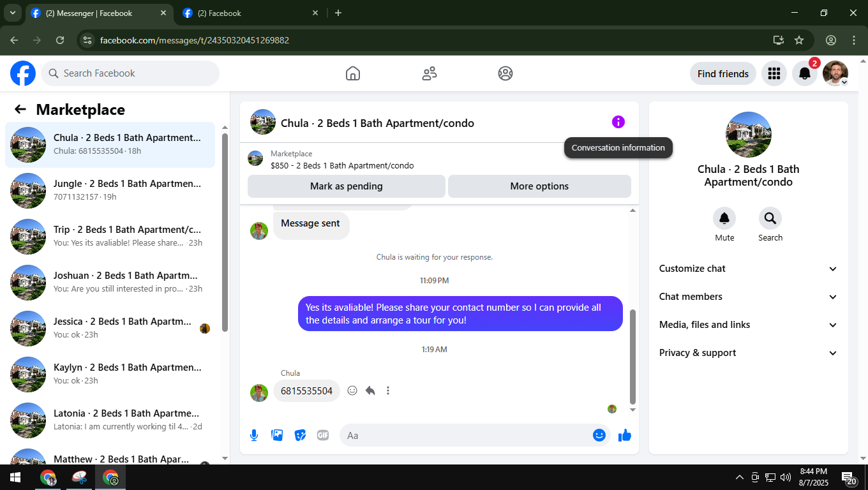
Task: Open the Groups icon in top navigation
Action: pyautogui.click(x=505, y=73)
